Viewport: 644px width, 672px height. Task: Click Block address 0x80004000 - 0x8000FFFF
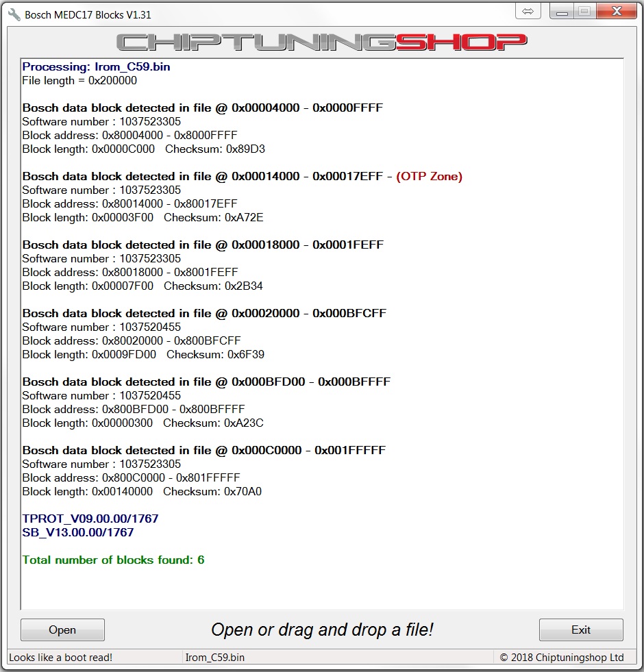130,136
